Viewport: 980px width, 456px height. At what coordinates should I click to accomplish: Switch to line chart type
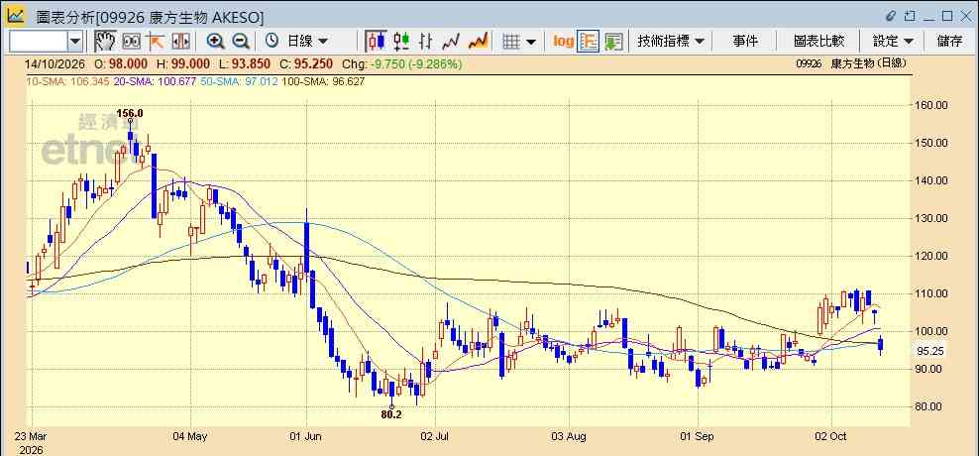[x=451, y=42]
